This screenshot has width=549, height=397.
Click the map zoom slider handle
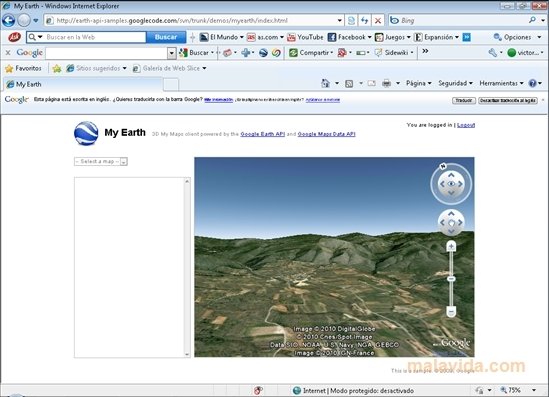click(451, 279)
